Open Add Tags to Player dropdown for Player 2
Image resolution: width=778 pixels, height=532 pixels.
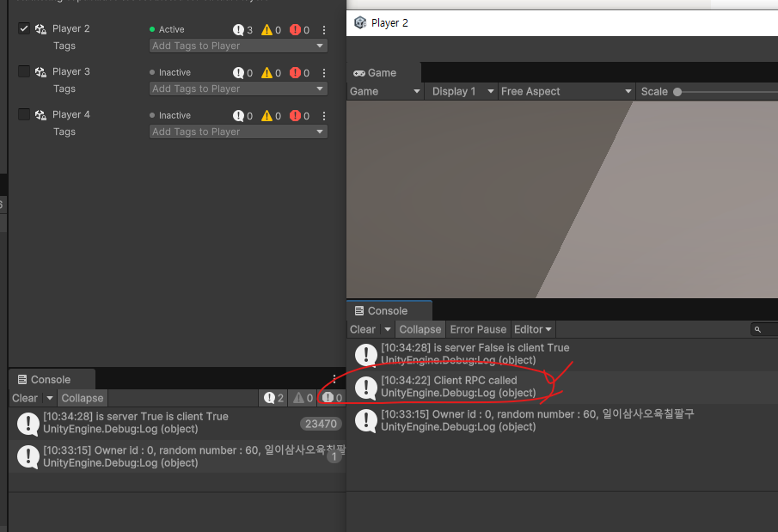coord(238,46)
